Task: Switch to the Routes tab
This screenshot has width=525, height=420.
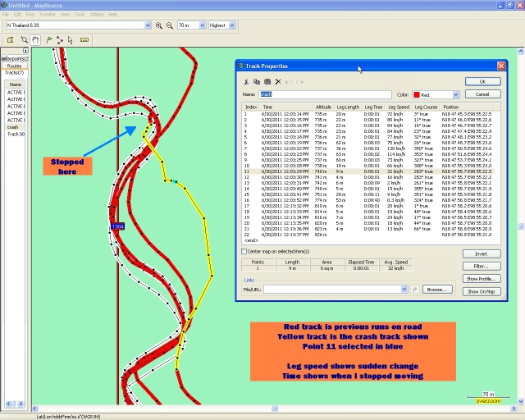Action: (14, 66)
